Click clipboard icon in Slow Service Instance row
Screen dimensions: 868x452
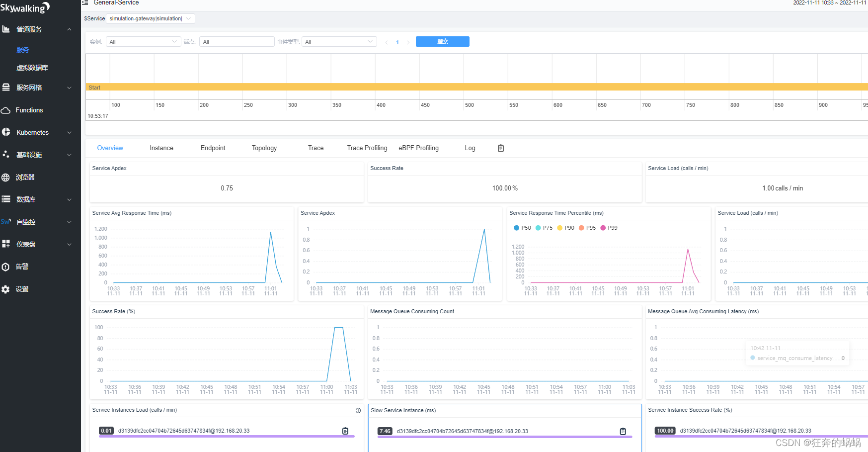tap(623, 431)
